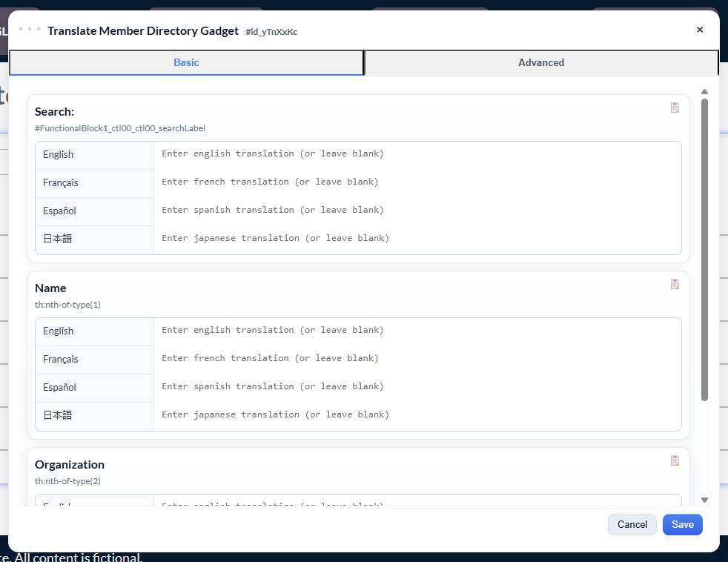Screen dimensions: 728x562
Task: Select the French translation field under Name
Action: point(415,358)
